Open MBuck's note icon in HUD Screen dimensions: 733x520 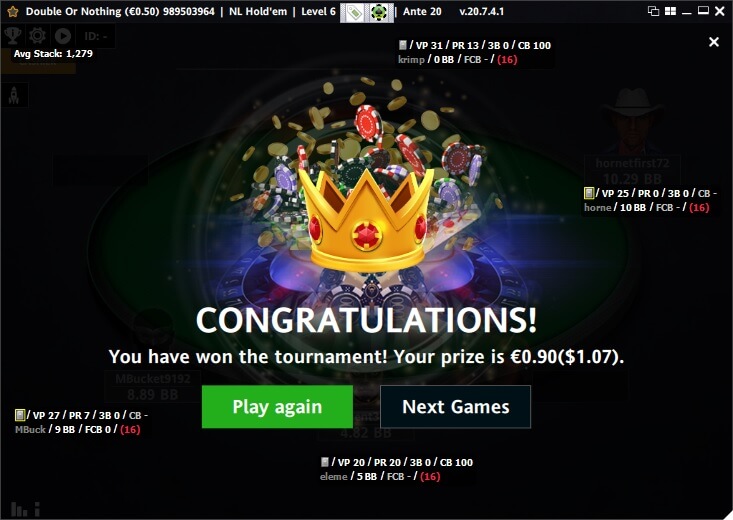[x=20, y=415]
